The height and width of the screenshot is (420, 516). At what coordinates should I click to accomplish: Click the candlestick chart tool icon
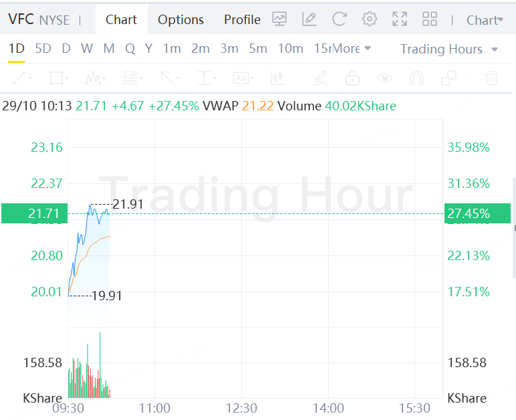(x=277, y=78)
